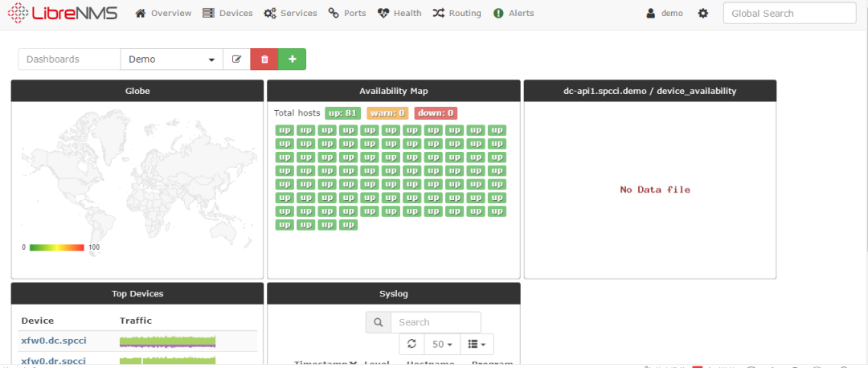Click the Globe widget title bar
The image size is (868, 368).
click(x=137, y=91)
